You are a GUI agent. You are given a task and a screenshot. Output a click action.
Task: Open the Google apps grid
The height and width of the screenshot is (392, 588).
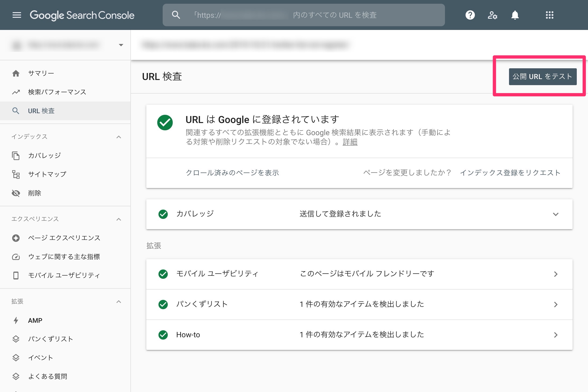click(x=549, y=15)
